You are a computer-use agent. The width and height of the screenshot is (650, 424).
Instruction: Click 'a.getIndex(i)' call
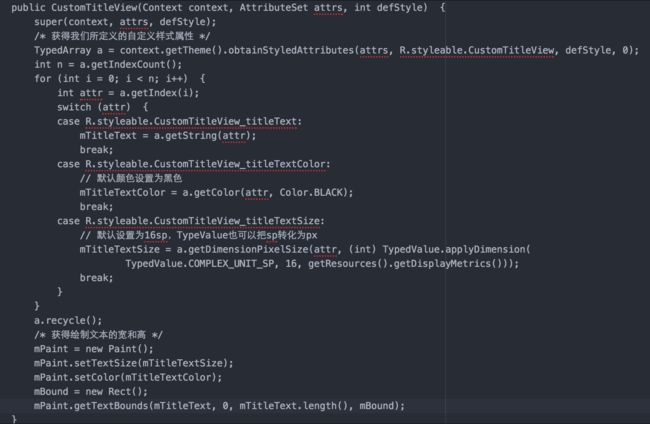[x=156, y=93]
